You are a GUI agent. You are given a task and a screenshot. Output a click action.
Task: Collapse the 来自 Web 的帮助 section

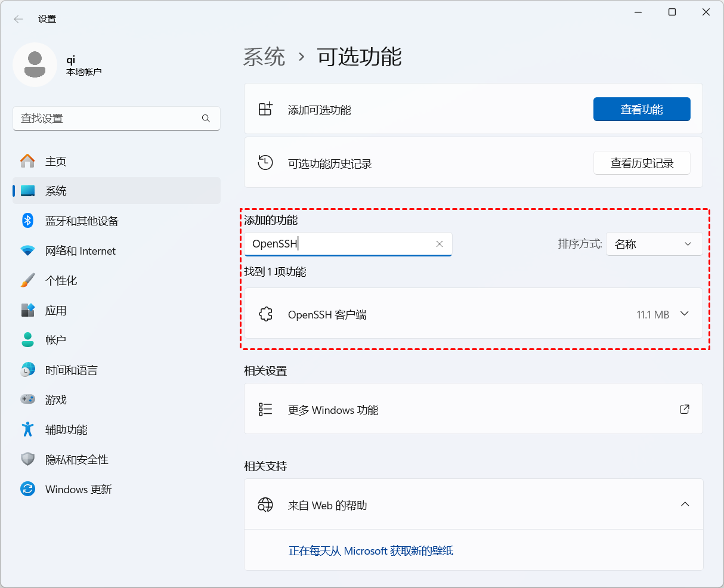pyautogui.click(x=685, y=505)
